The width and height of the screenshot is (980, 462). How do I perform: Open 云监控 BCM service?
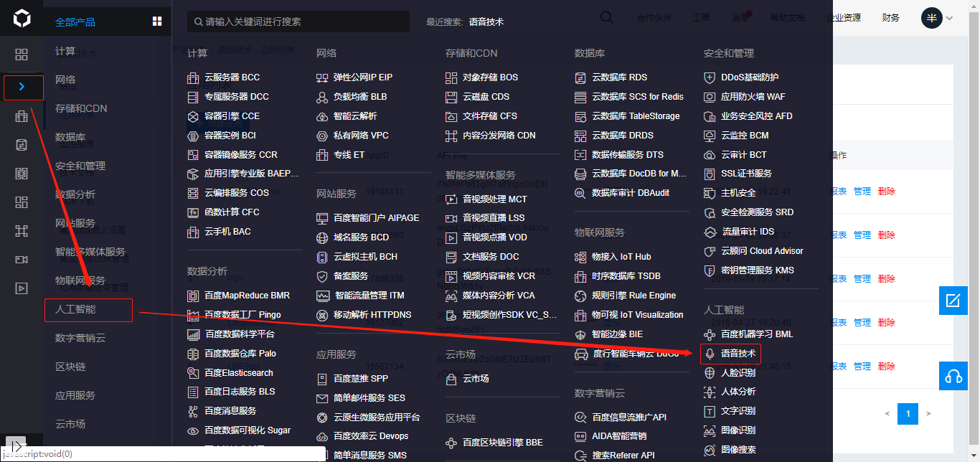click(736, 135)
